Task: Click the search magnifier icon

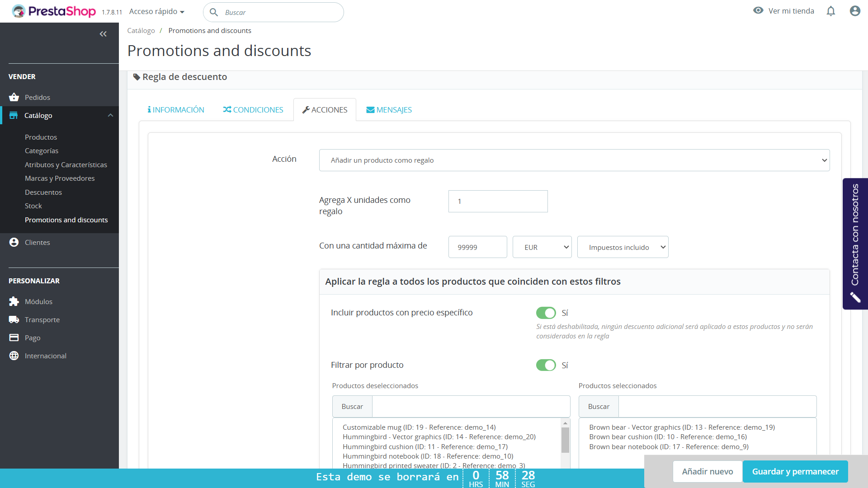Action: (x=214, y=12)
